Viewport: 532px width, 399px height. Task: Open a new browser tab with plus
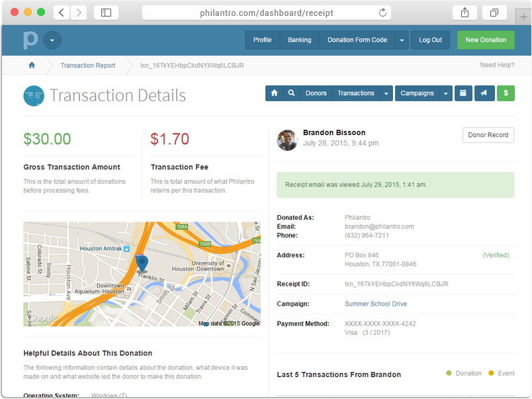pyautogui.click(x=523, y=17)
